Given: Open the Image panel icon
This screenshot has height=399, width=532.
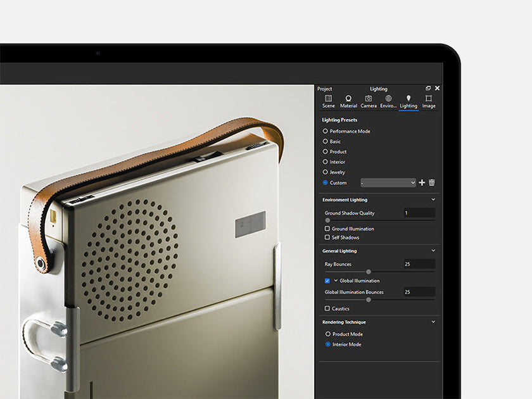Looking at the screenshot, I should click(x=429, y=99).
